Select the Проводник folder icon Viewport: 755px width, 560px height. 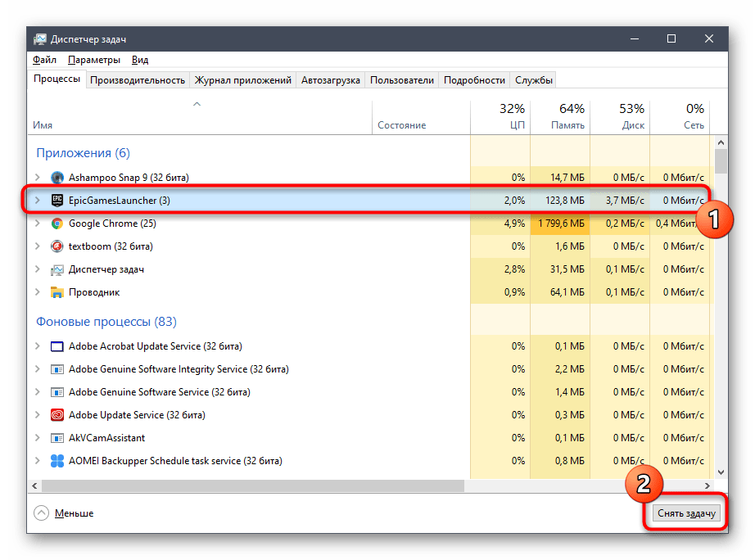(57, 292)
